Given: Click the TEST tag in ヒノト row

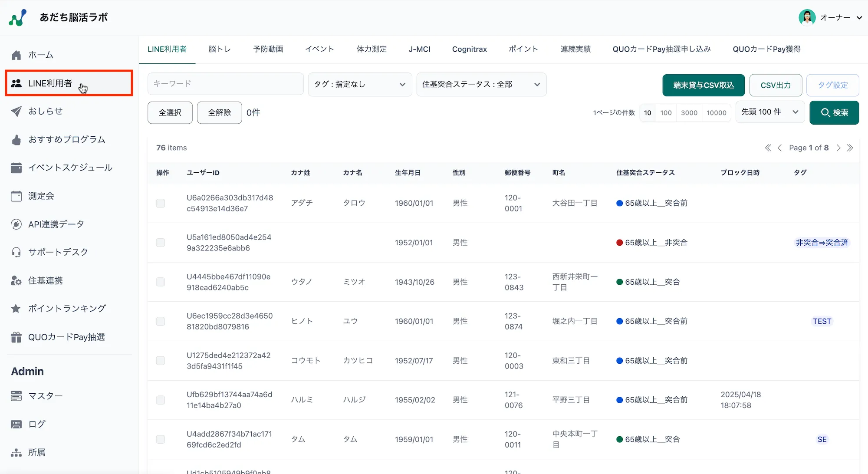Looking at the screenshot, I should pyautogui.click(x=822, y=321).
